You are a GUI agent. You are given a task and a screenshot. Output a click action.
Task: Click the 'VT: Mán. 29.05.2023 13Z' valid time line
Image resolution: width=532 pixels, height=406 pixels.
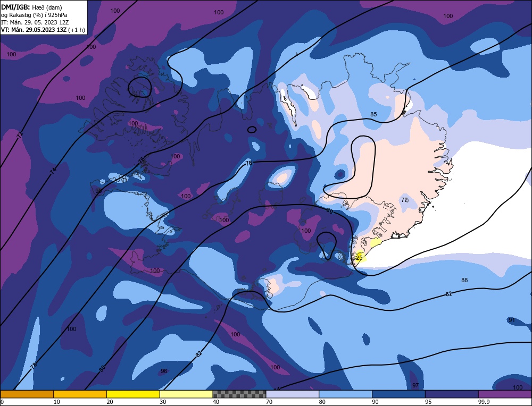pos(43,30)
